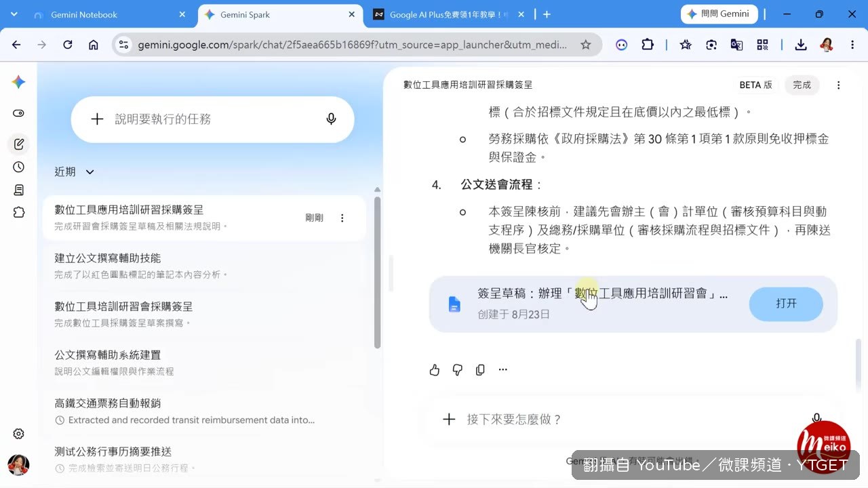Open Chrome three-dot menu
868x488 pixels.
click(x=852, y=45)
